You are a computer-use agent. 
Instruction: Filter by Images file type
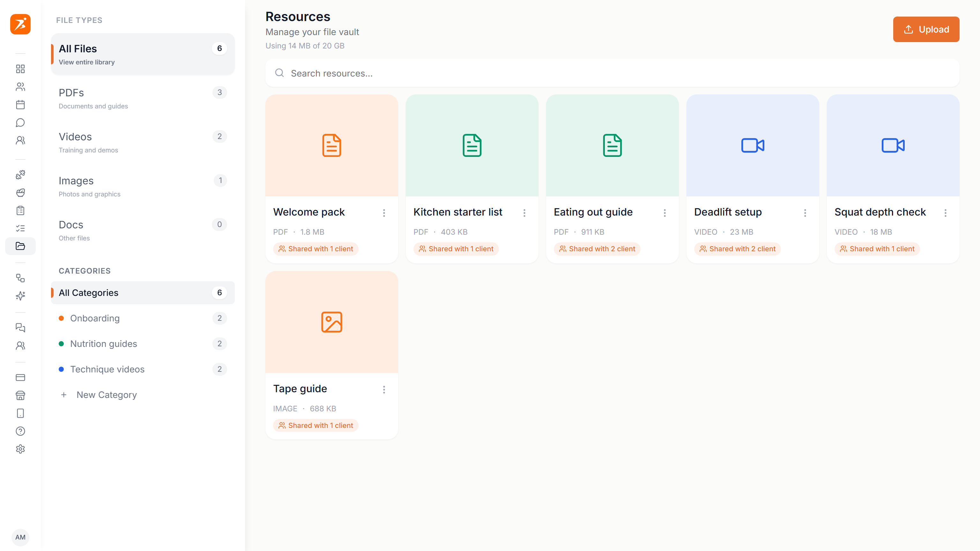click(143, 187)
